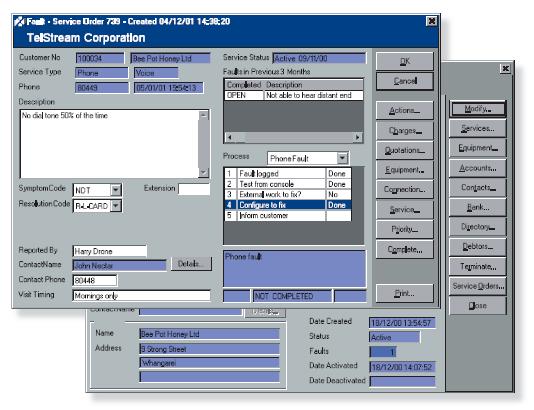Viewport: 534px width, 410px height.
Task: Click the Address field 9 Strong Street
Action: pos(209,349)
